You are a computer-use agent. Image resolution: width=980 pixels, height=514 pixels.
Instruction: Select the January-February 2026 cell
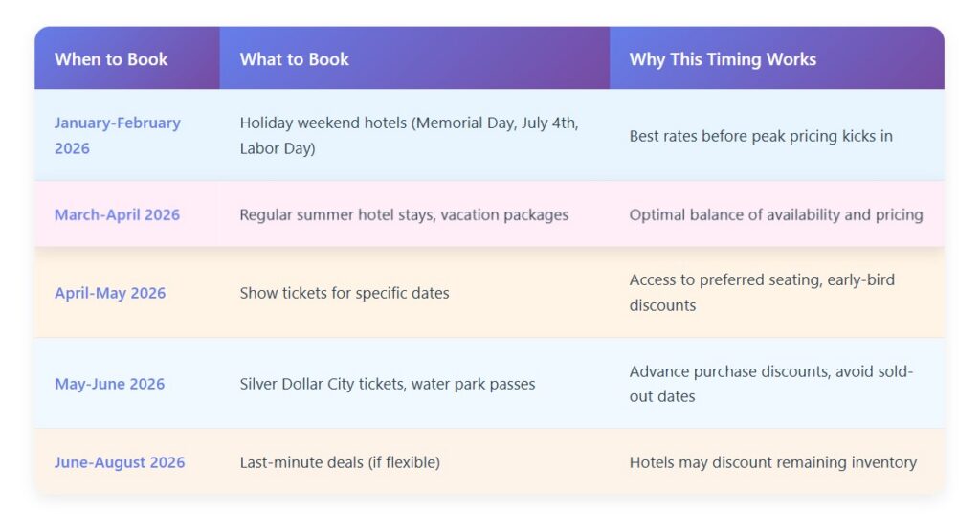pyautogui.click(x=117, y=135)
